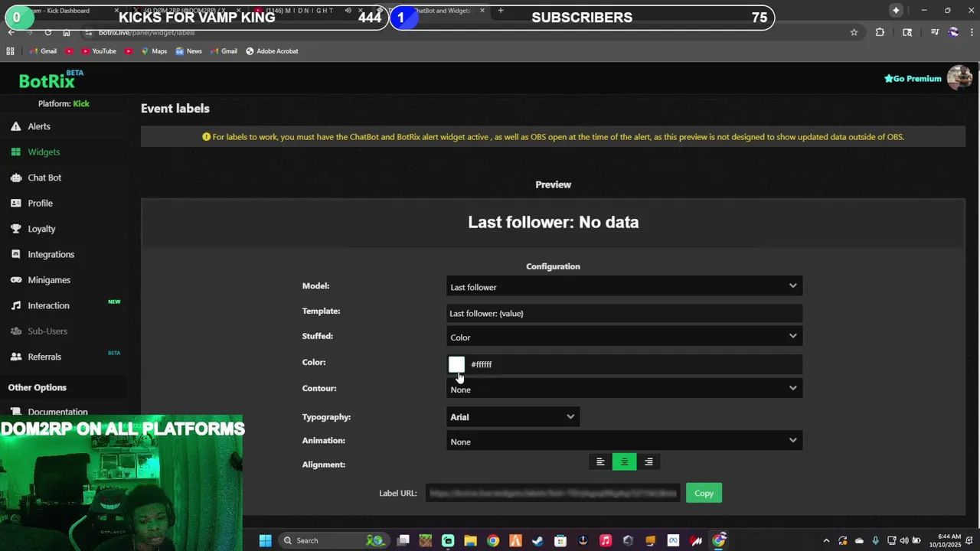Open the Minecraft taskbar icon

tap(426, 540)
